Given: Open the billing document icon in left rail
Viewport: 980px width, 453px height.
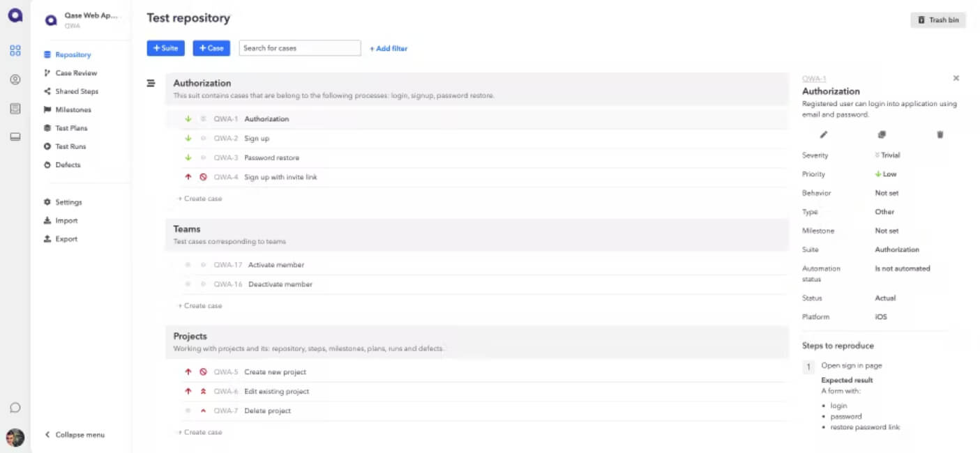Looking at the screenshot, I should pos(15,109).
